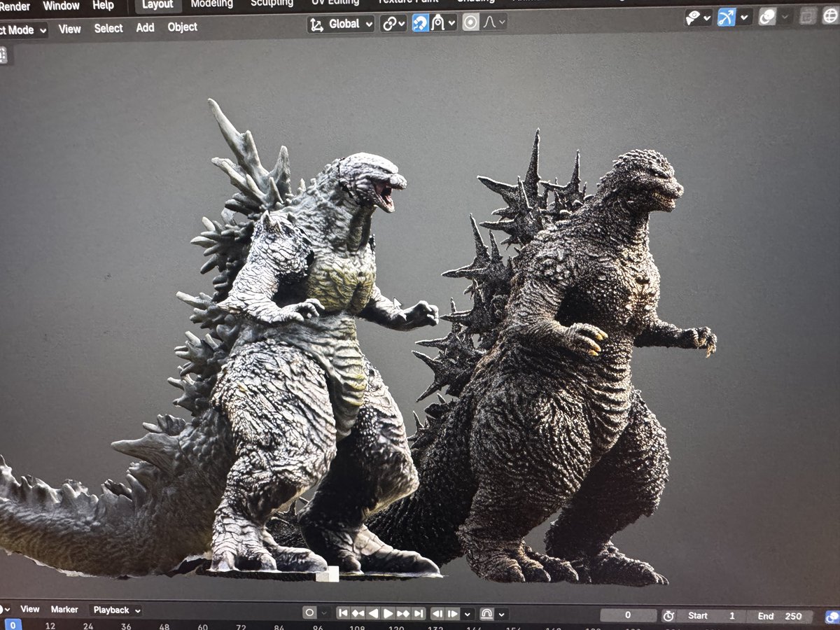This screenshot has width=840, height=630.
Task: Open the viewport Select menu
Action: [x=108, y=28]
